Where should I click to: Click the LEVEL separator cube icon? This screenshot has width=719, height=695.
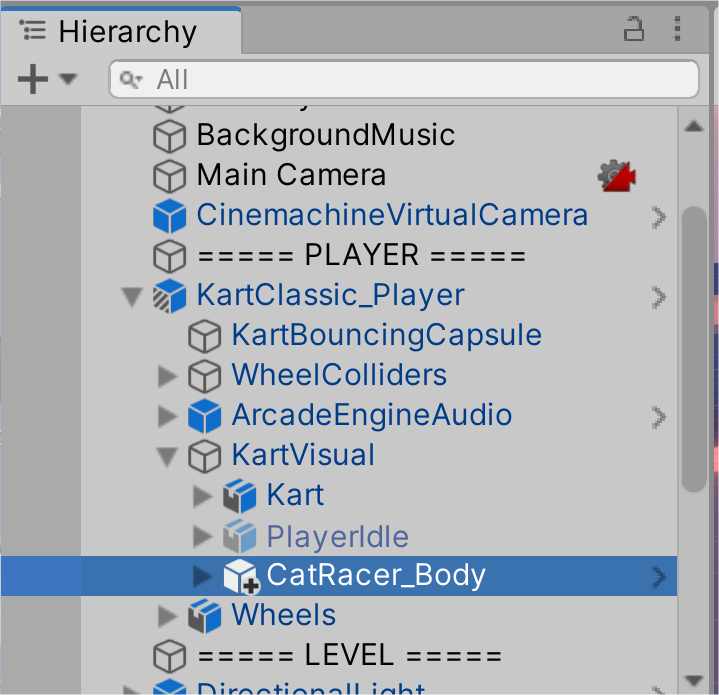169,656
